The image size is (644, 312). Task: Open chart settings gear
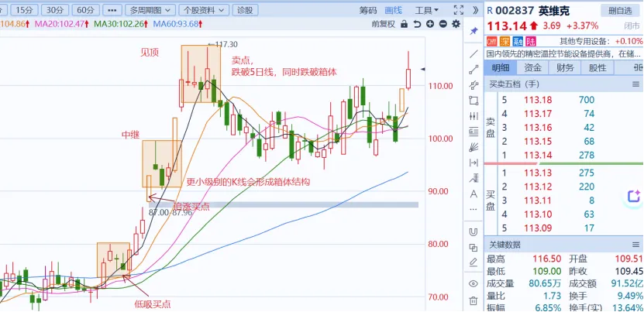456,24
